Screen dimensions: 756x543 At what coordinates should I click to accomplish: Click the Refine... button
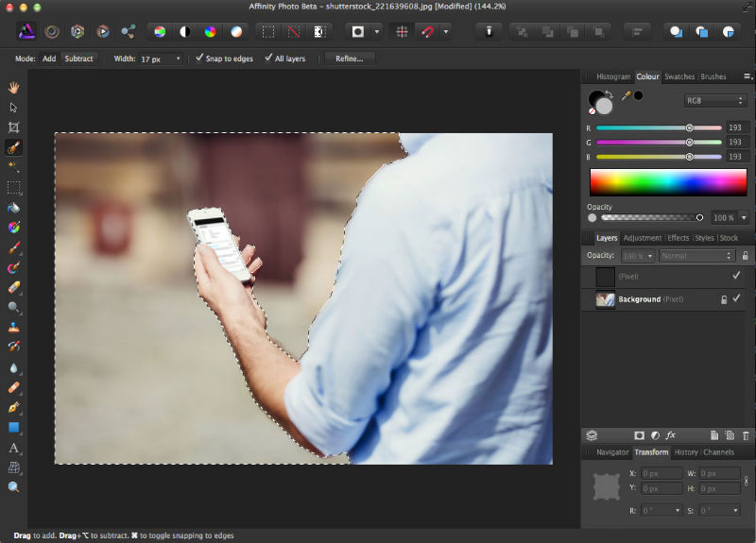350,59
